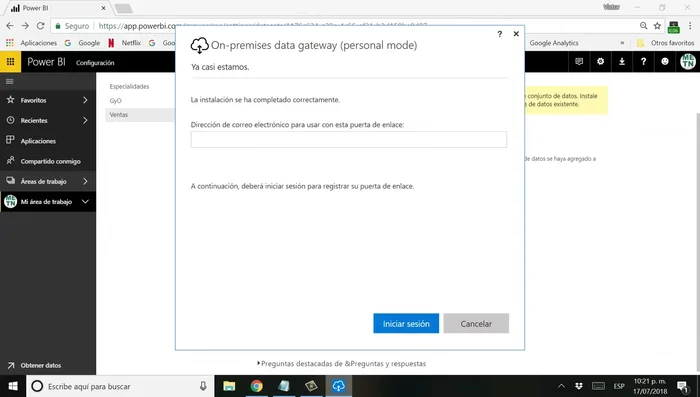The image size is (700, 397).
Task: Open Favoritos in the sidebar
Action: 33,100
